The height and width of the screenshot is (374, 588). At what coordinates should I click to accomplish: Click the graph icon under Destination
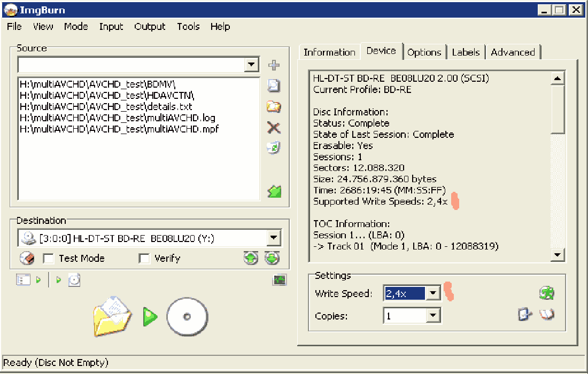pyautogui.click(x=280, y=280)
